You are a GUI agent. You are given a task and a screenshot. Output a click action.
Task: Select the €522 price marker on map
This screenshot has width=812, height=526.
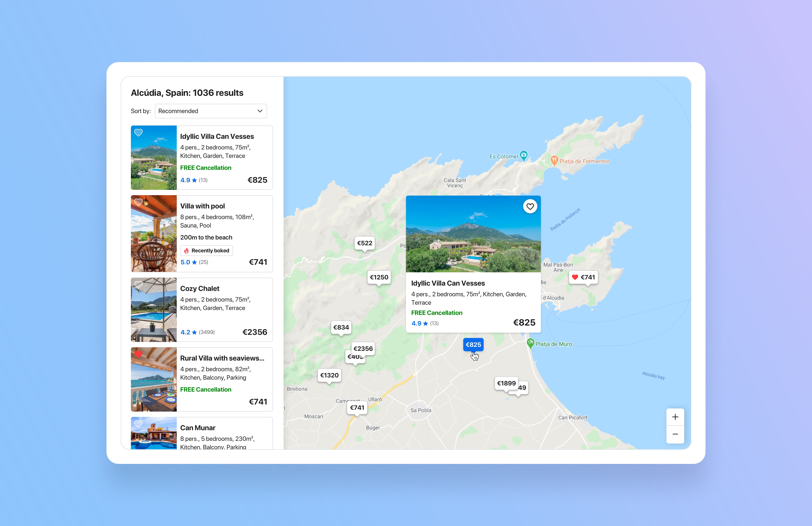click(x=364, y=243)
